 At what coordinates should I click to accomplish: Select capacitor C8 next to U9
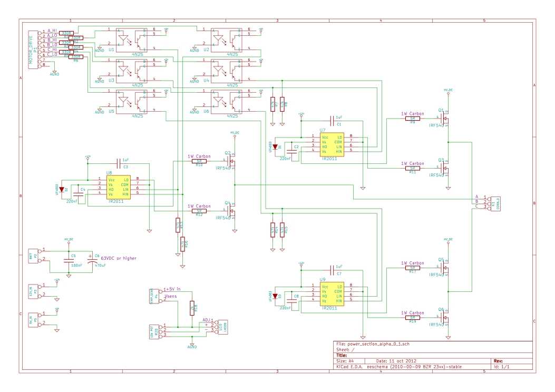(291, 301)
